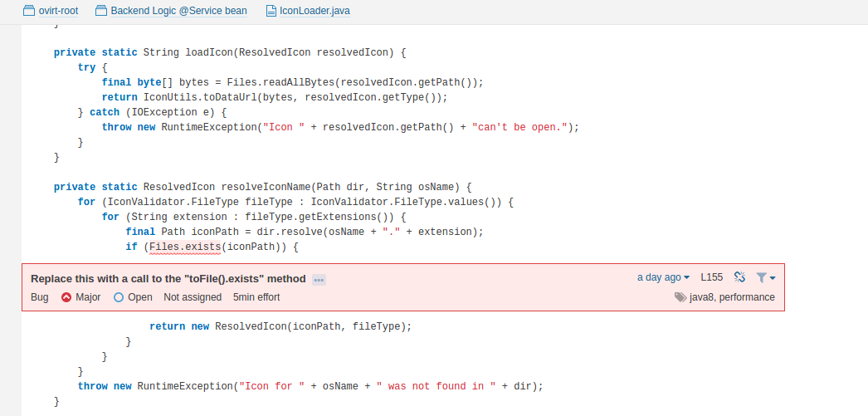Click the Major severity icon

(x=66, y=297)
